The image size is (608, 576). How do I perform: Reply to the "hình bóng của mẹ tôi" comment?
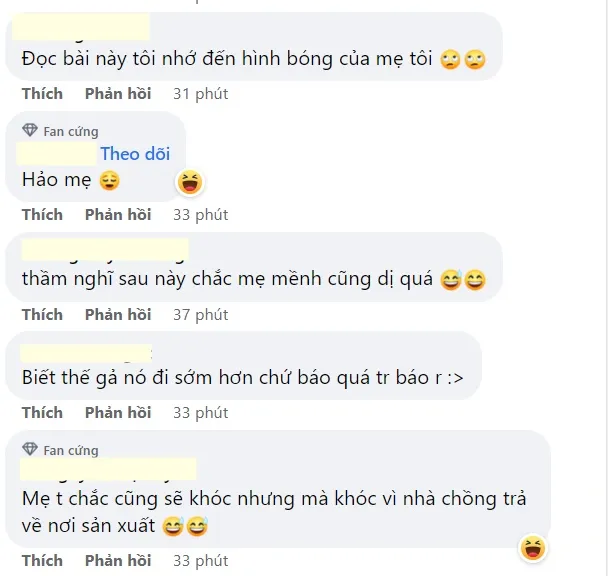click(118, 93)
